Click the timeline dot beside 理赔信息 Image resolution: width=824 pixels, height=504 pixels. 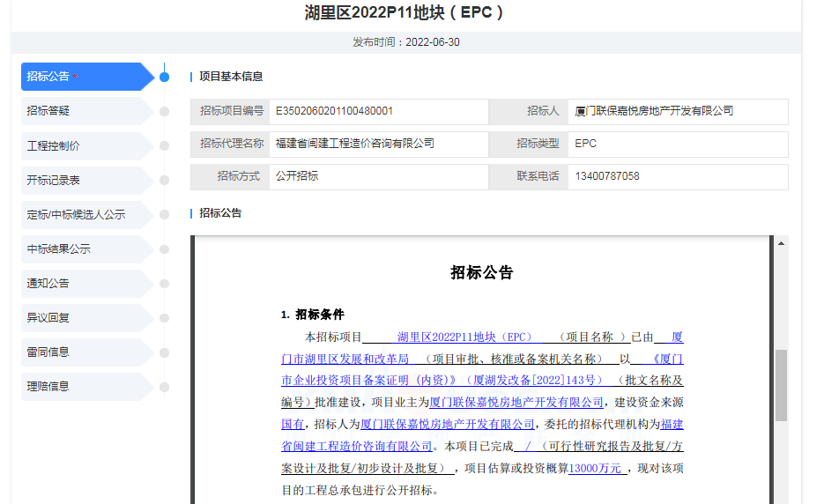pos(164,386)
